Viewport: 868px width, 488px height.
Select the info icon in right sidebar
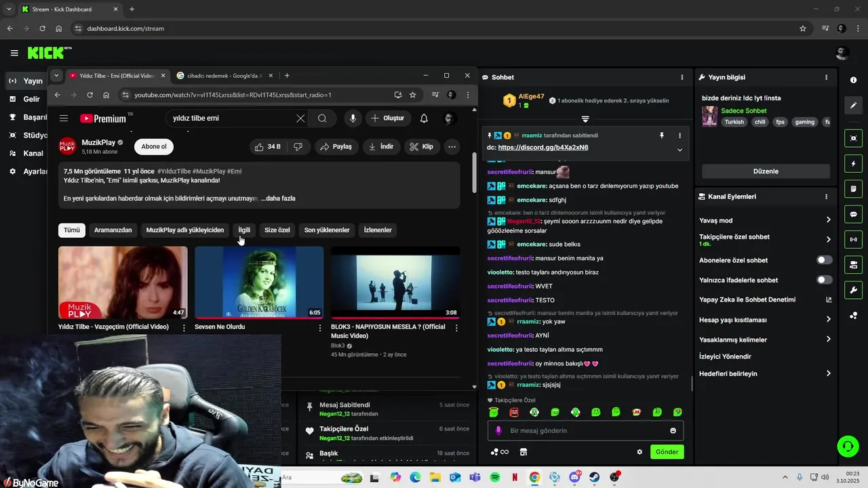(853, 80)
